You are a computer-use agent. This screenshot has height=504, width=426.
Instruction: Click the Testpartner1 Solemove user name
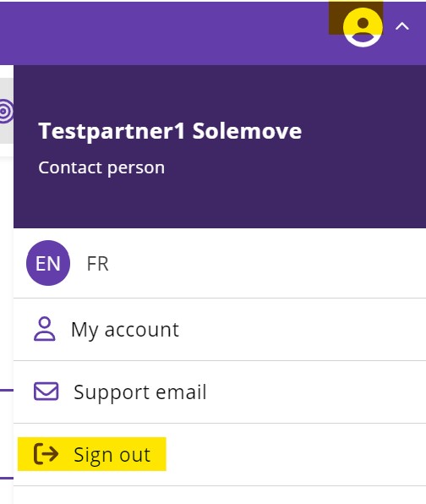[170, 131]
